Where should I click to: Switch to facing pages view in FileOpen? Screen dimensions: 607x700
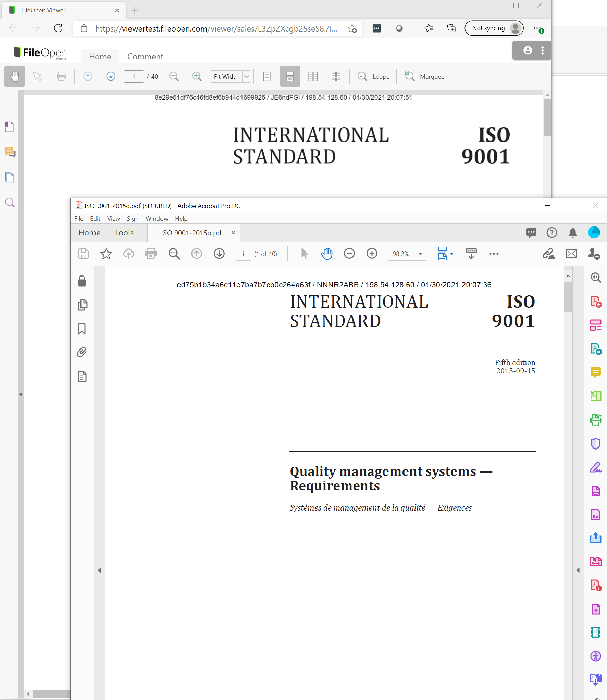click(x=313, y=76)
